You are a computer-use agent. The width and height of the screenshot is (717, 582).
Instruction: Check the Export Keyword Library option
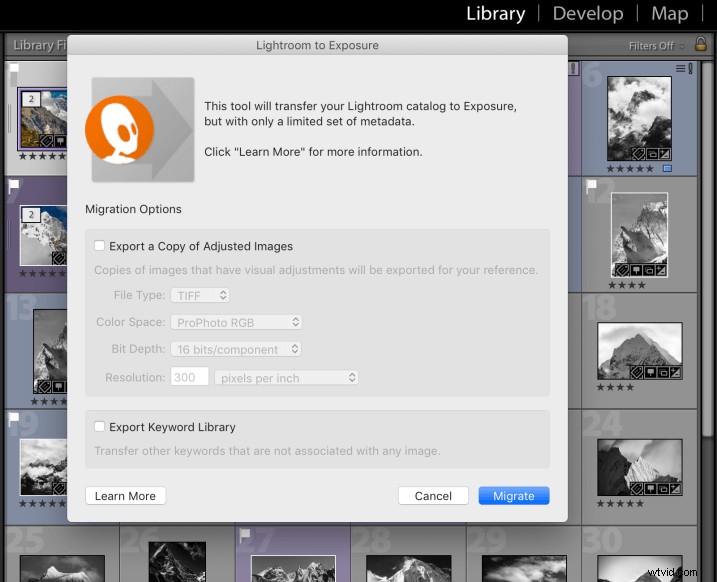99,427
